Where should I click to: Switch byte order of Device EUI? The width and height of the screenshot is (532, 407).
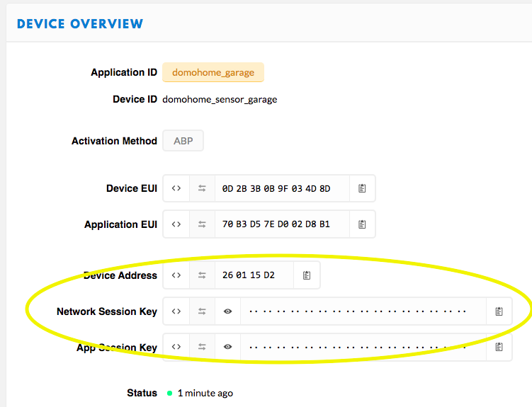coord(202,188)
